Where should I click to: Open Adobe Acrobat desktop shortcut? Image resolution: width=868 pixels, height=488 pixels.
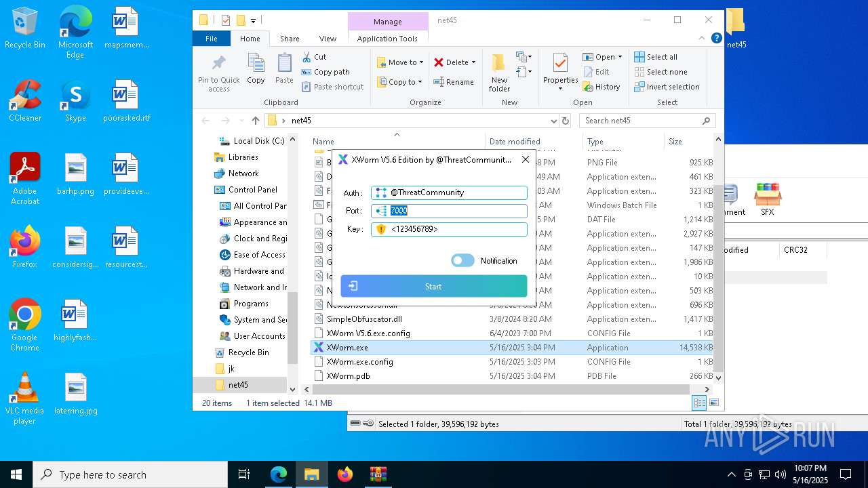tap(25, 179)
